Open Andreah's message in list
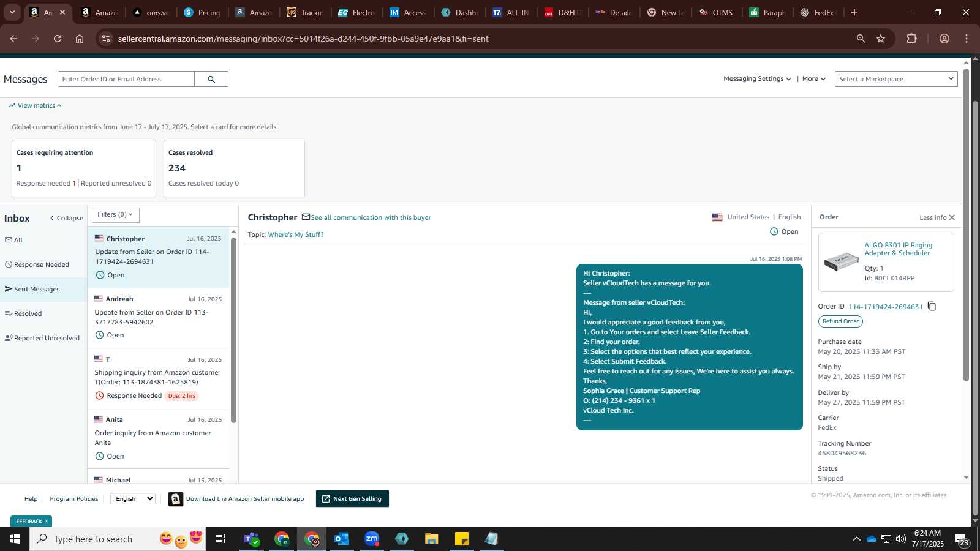 tap(159, 318)
